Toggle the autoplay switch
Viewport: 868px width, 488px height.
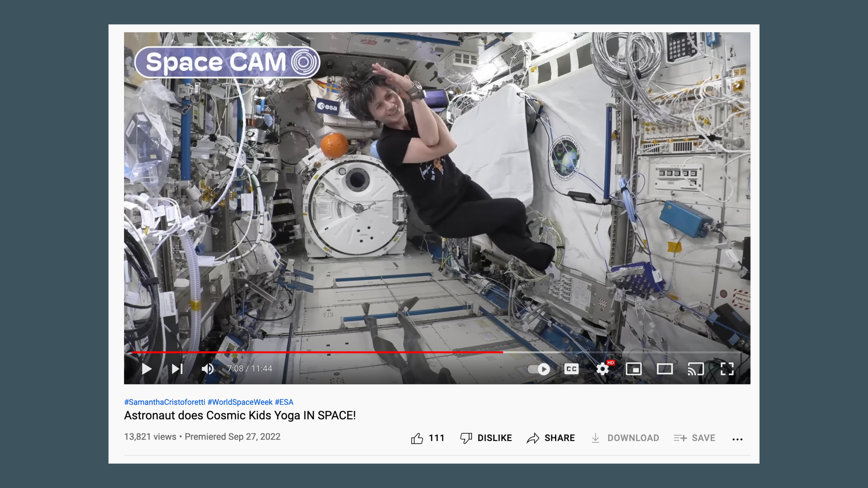[539, 369]
